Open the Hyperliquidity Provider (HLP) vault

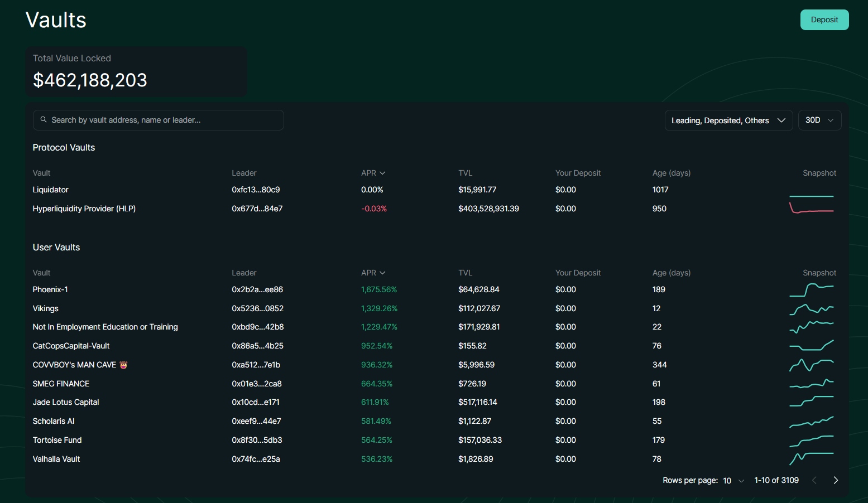coord(84,209)
